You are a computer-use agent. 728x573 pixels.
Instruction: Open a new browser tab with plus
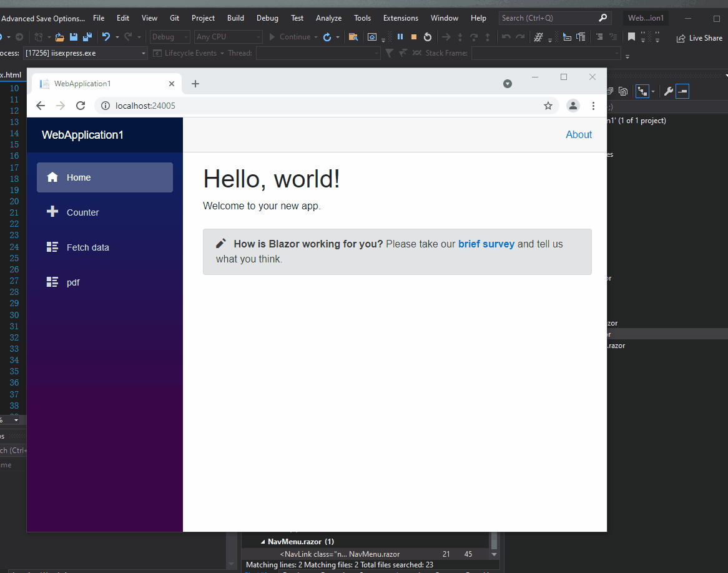pos(195,84)
